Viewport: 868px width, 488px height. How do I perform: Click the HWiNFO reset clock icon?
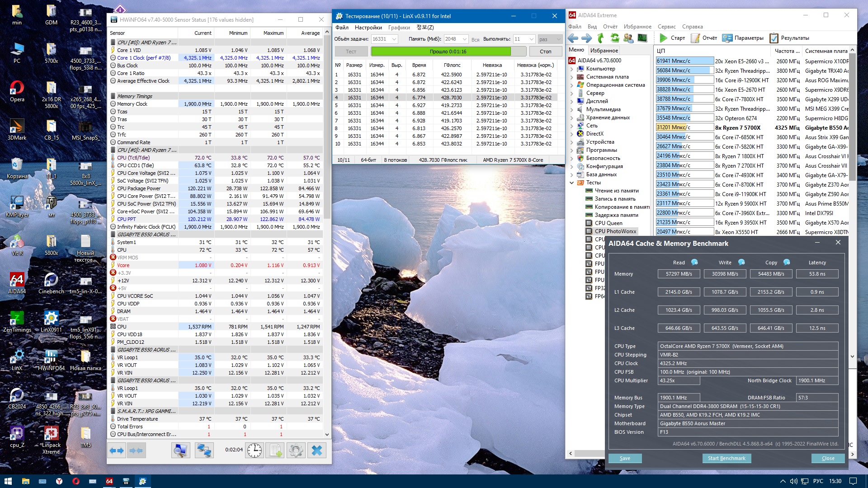click(x=255, y=450)
